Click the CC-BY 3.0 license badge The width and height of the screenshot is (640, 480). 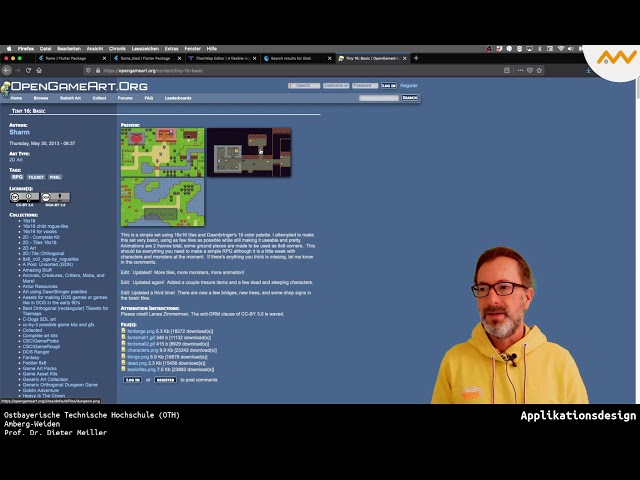24,198
